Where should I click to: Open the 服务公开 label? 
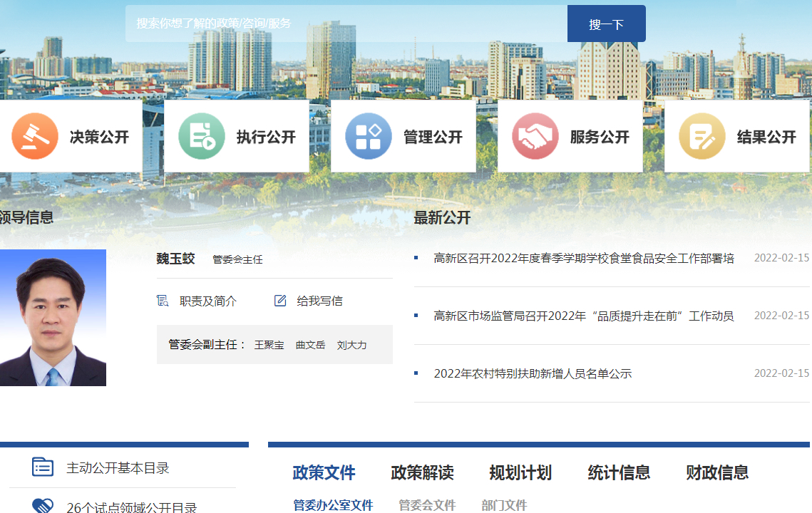coord(600,138)
